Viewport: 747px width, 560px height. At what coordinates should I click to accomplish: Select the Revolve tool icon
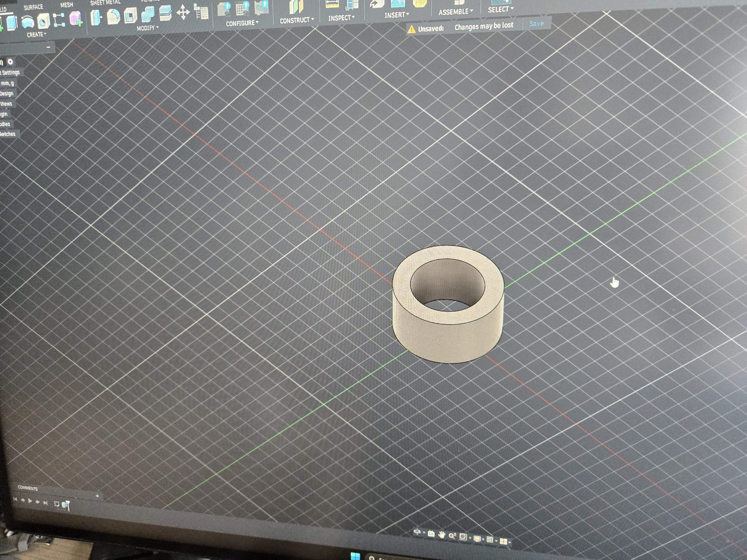click(x=27, y=22)
